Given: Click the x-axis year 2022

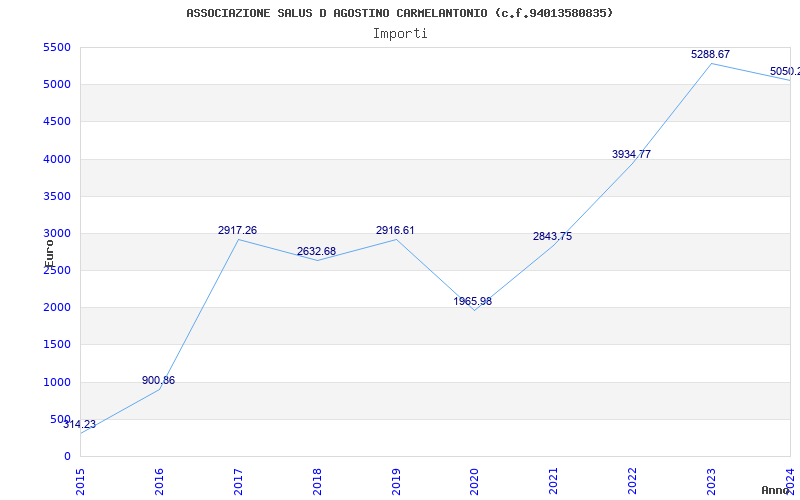Looking at the screenshot, I should pos(633,482).
